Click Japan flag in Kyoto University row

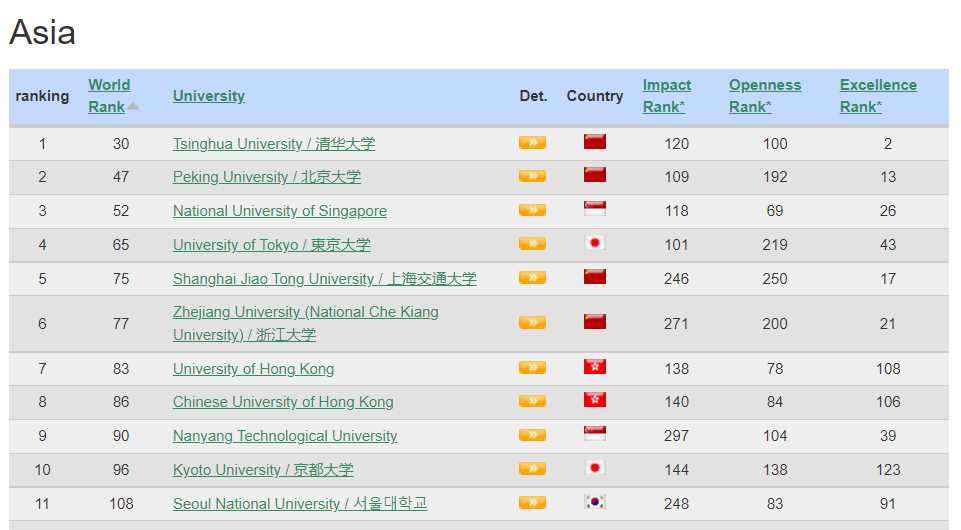click(x=595, y=469)
